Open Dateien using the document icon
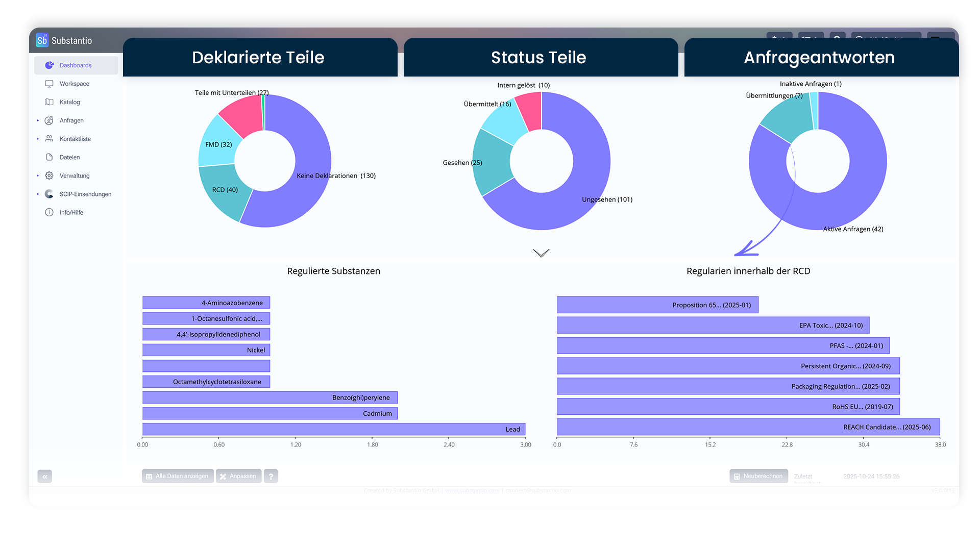 pos(49,157)
